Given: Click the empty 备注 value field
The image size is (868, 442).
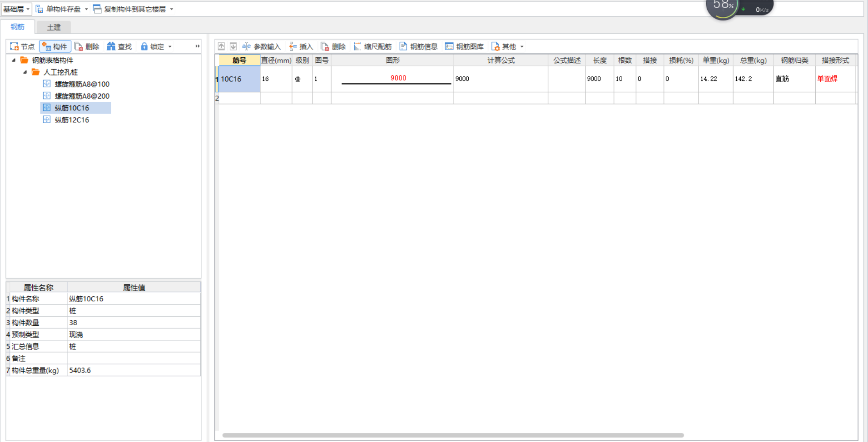Looking at the screenshot, I should tap(134, 358).
